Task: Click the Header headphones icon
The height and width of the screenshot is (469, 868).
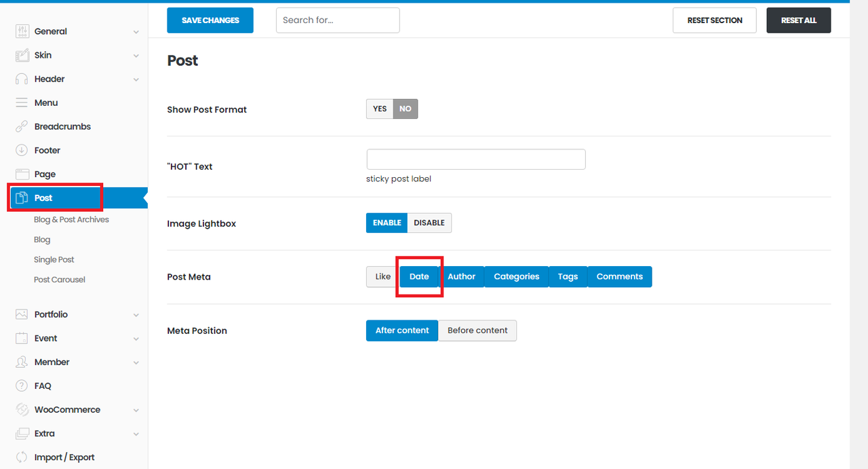Action: coord(22,79)
